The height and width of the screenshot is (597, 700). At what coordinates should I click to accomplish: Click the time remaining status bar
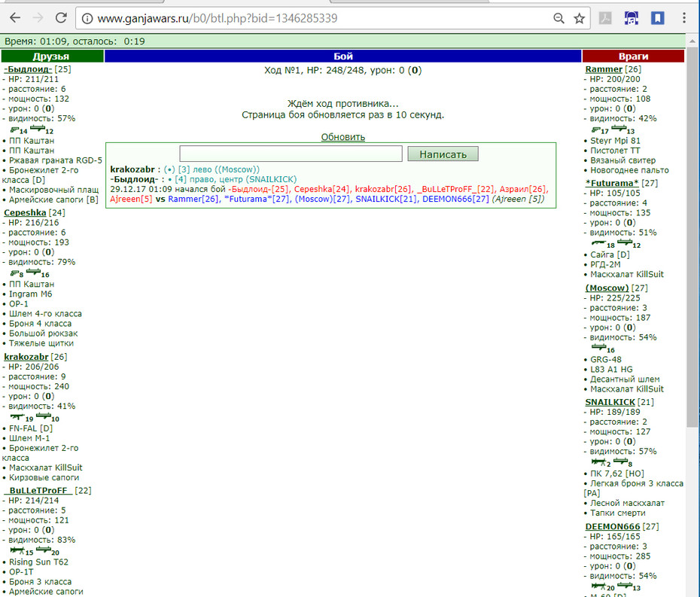343,41
